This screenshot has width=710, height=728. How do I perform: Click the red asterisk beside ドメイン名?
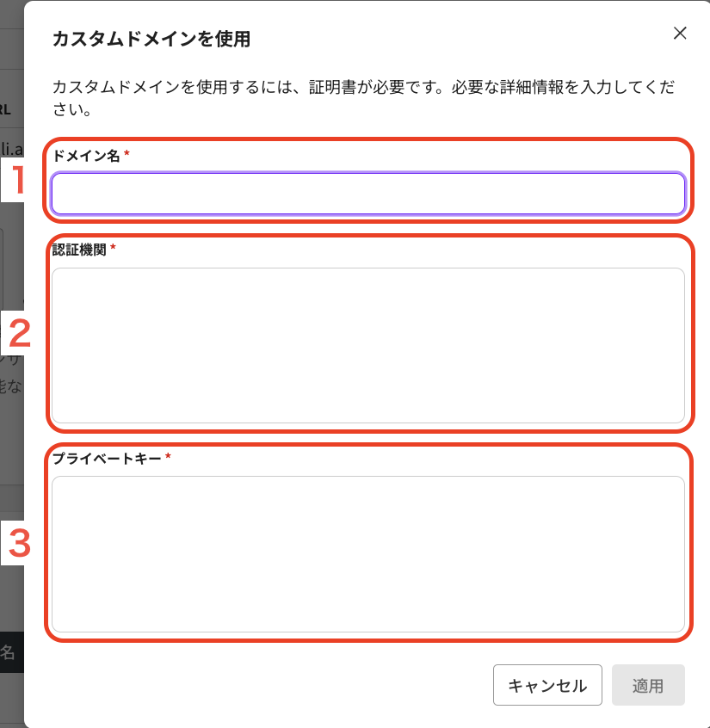click(x=127, y=155)
